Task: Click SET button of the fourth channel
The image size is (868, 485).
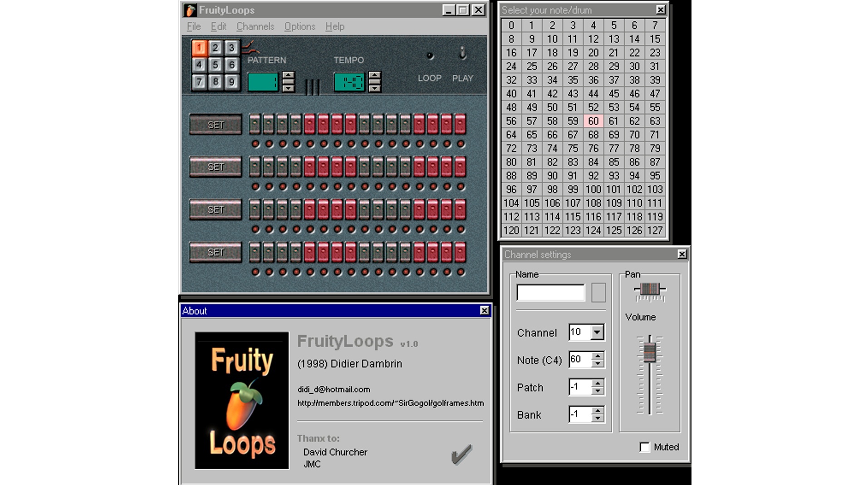Action: [216, 252]
